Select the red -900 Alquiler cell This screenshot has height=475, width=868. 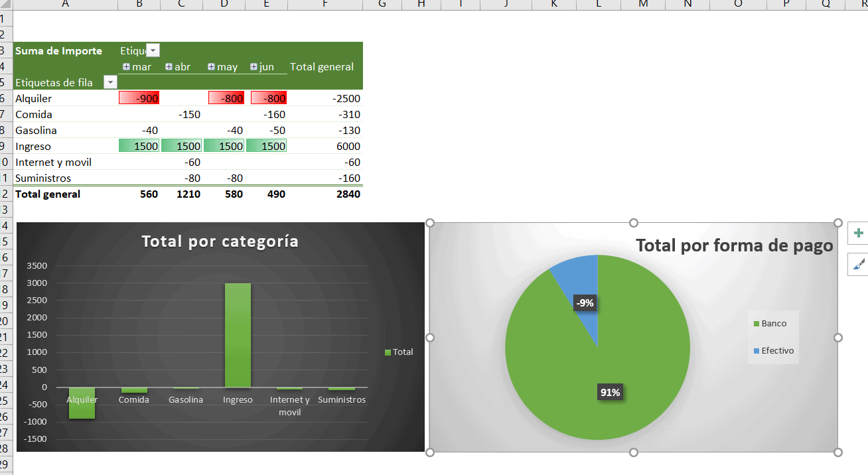tap(139, 98)
